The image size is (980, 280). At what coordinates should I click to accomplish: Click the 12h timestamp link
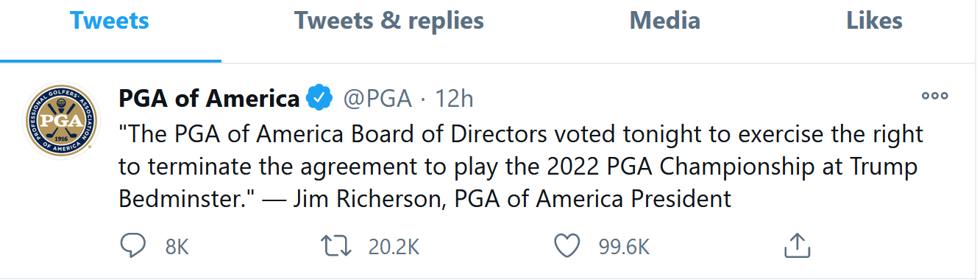click(454, 98)
